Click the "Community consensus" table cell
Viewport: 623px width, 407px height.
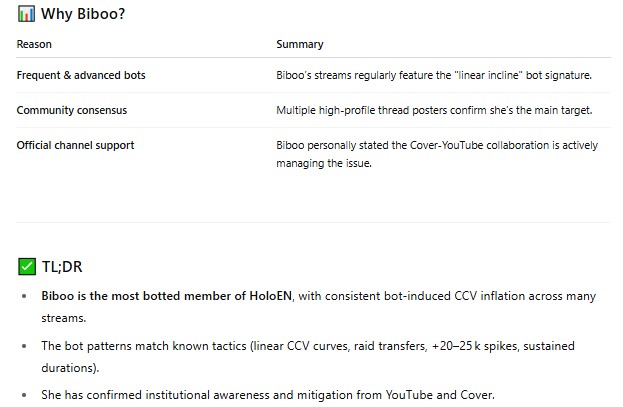[x=71, y=110]
